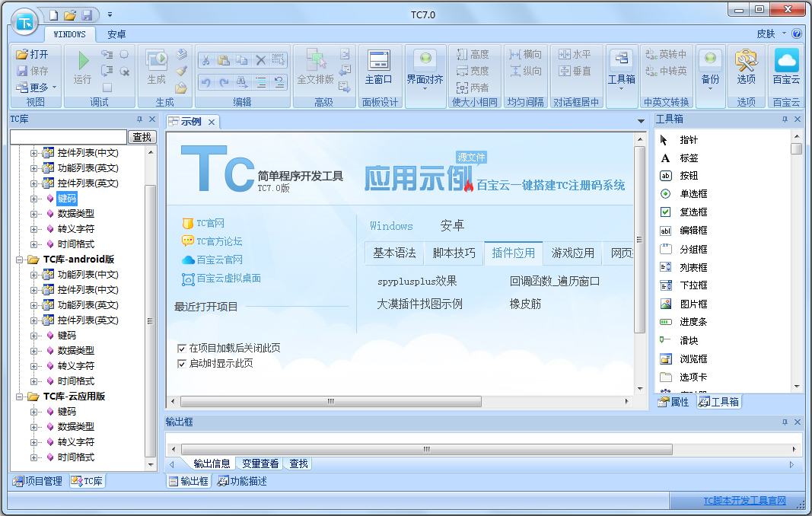Click the 查找 search button
Screen dimensions: 812x516
(142, 137)
